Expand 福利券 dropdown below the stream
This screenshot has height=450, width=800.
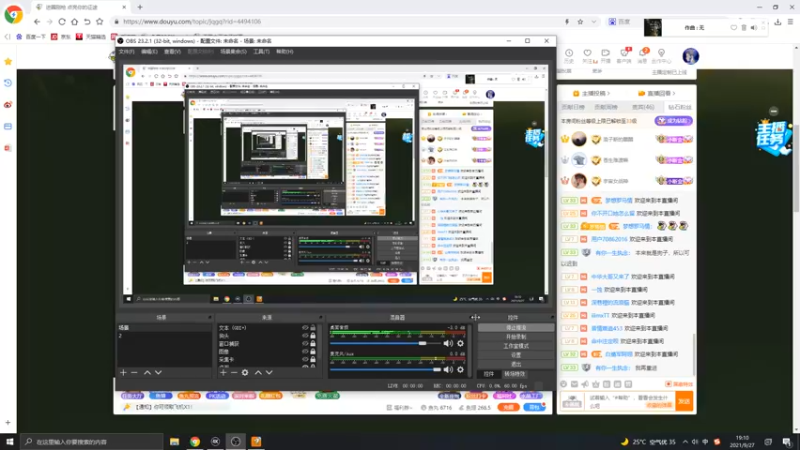[x=399, y=407]
